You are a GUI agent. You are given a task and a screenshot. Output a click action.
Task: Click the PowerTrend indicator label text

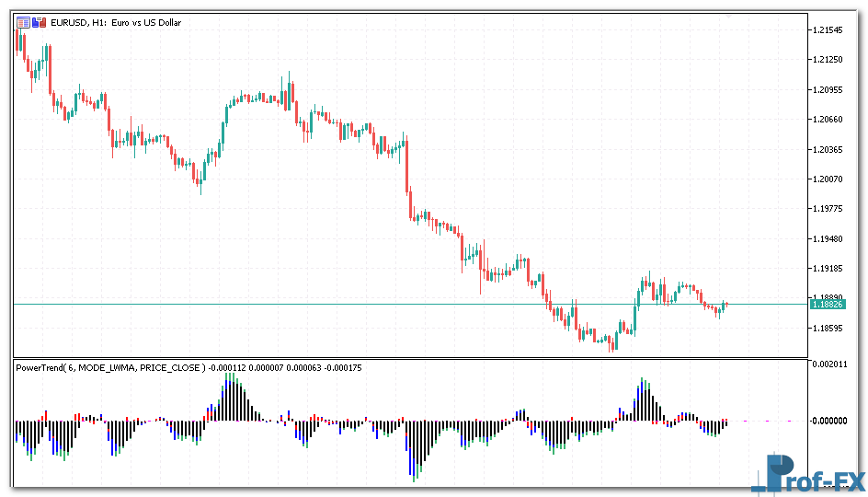click(108, 367)
